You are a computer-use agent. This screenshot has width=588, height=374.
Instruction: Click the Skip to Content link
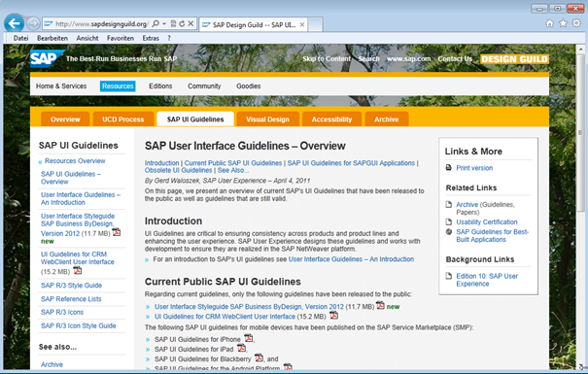327,59
